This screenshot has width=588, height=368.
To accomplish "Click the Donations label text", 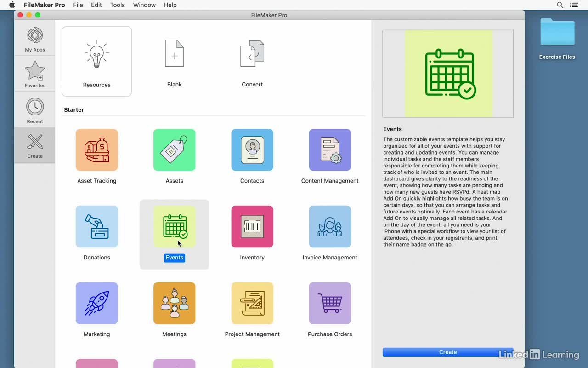I will point(97,258).
